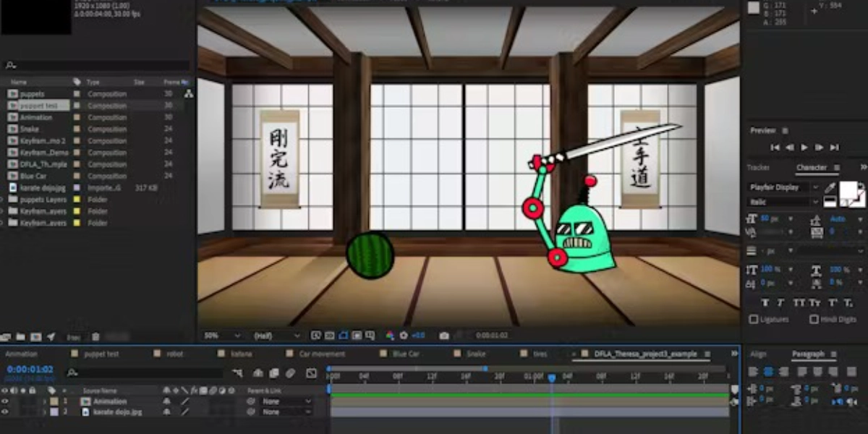The width and height of the screenshot is (868, 434).
Task: Open the 50% magnification dropdown
Action: pos(221,336)
